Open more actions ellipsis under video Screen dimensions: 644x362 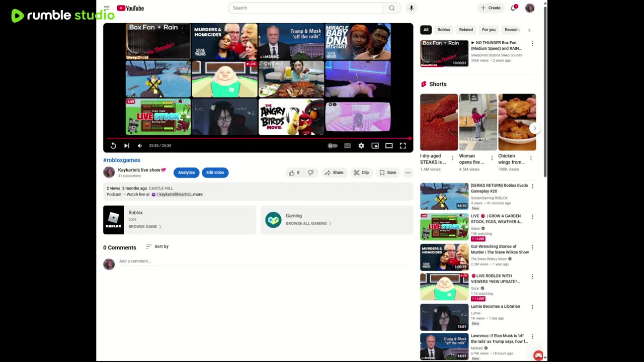[408, 172]
